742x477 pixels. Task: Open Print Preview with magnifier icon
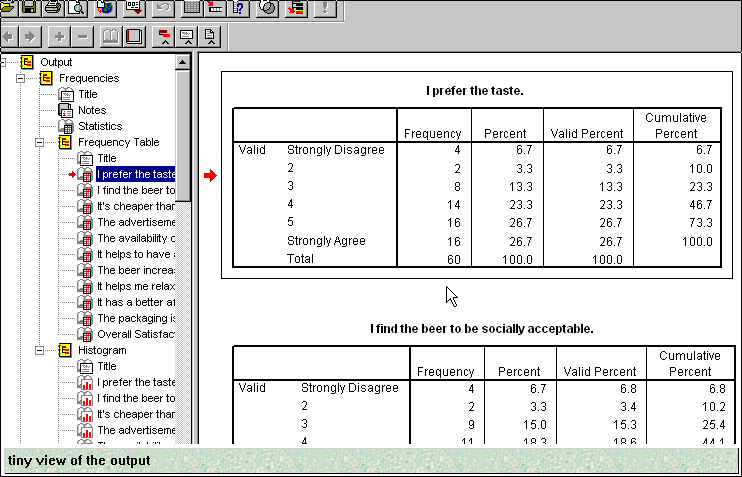point(77,8)
